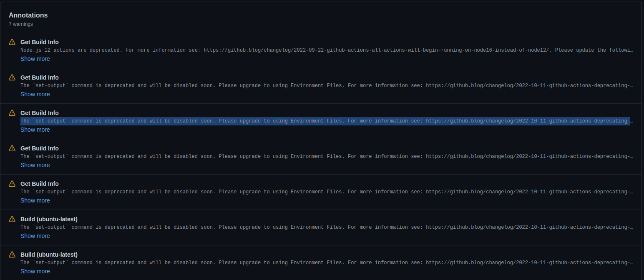644x280 pixels.
Task: Show more details for the highlighted annotation
Action: coord(35,129)
